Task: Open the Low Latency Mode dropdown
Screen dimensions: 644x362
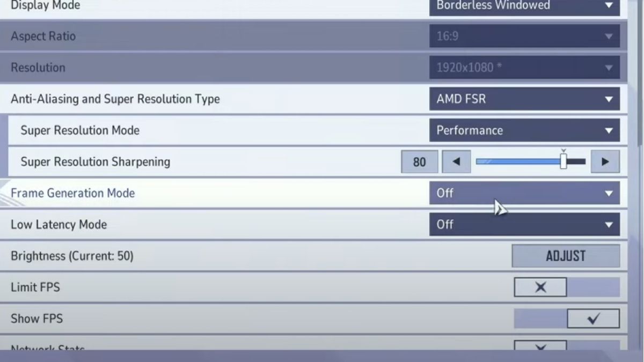Action: [524, 224]
